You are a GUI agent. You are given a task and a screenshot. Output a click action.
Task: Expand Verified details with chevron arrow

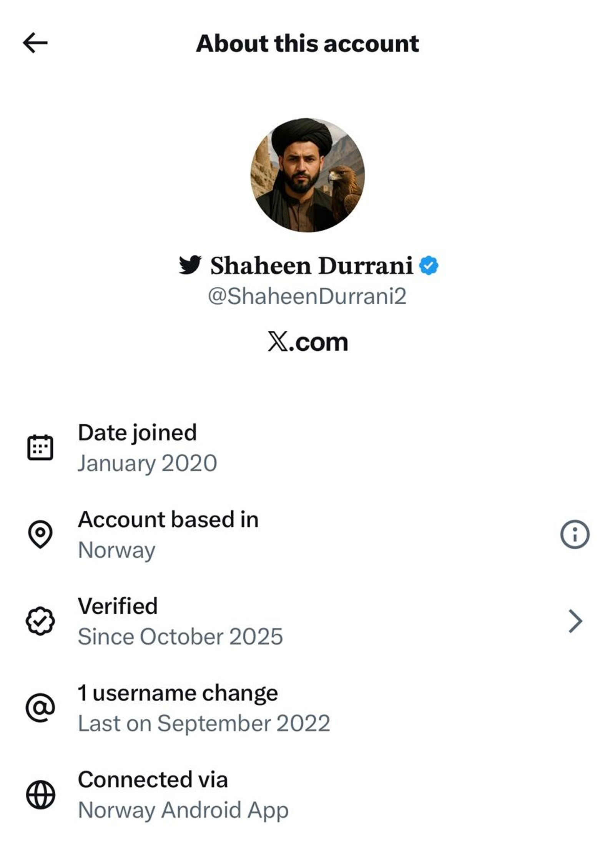pyautogui.click(x=575, y=621)
